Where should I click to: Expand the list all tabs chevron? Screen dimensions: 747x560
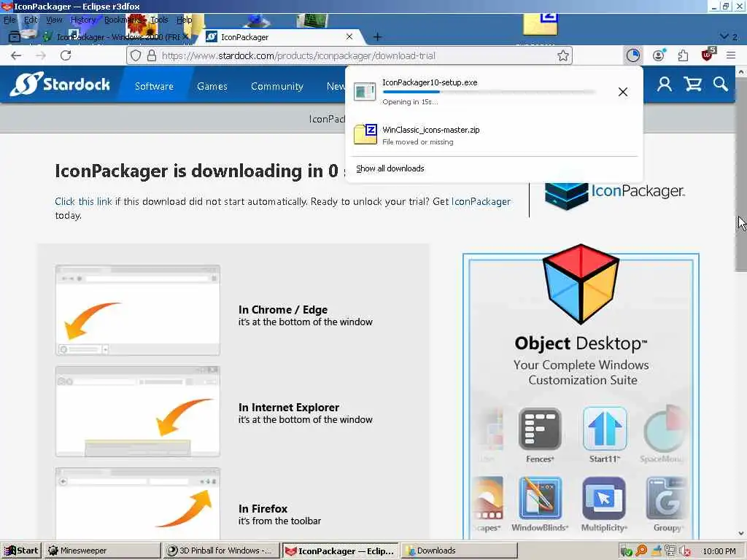coord(724,36)
